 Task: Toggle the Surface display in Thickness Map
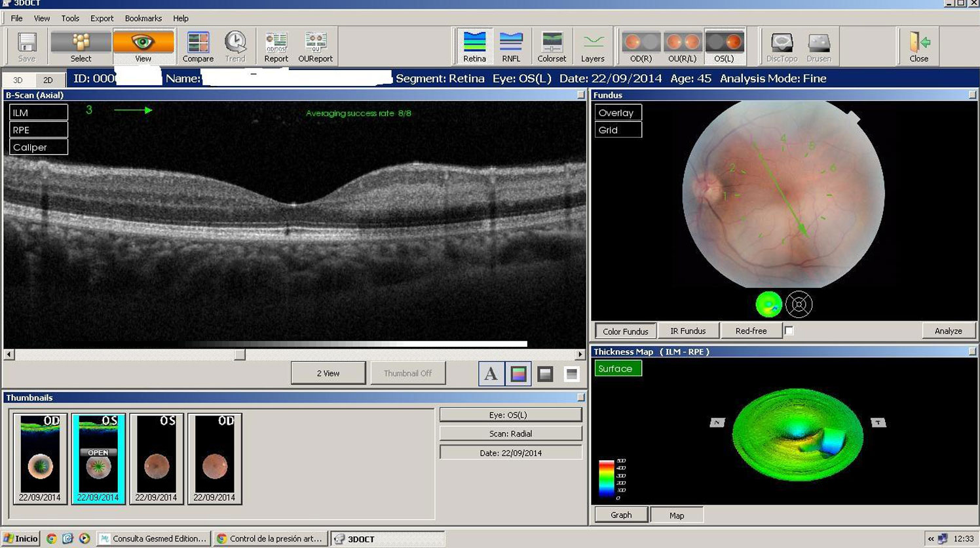[618, 369]
